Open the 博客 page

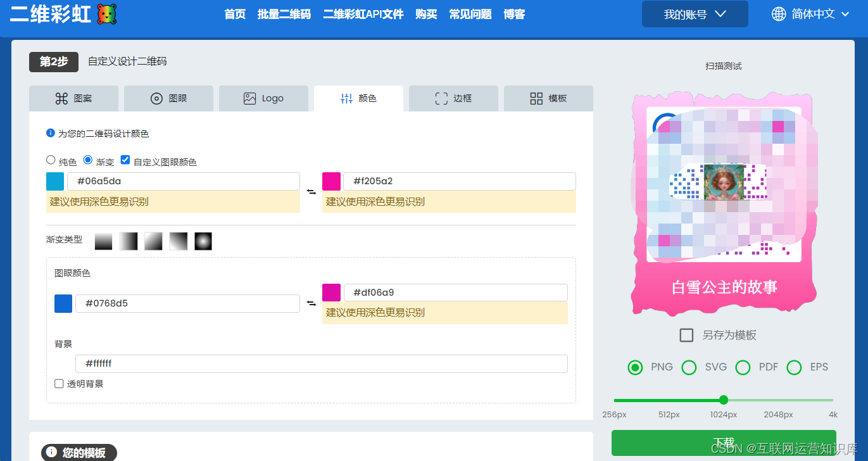click(514, 14)
